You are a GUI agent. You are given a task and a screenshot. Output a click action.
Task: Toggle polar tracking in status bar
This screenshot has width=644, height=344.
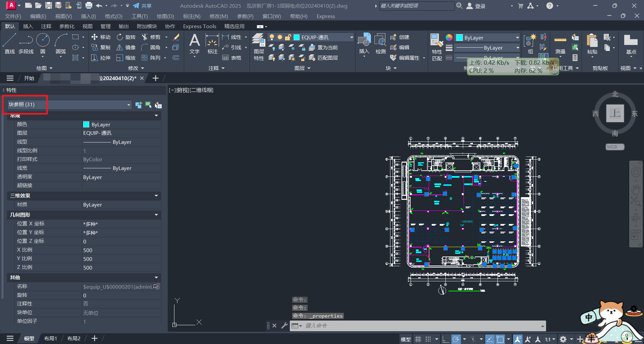[x=456, y=339]
